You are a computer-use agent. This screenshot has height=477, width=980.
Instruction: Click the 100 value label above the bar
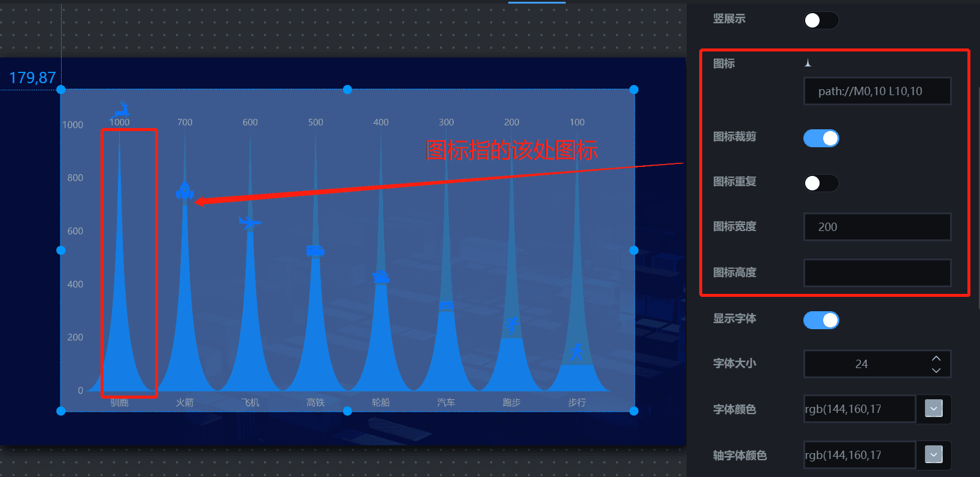pos(577,122)
